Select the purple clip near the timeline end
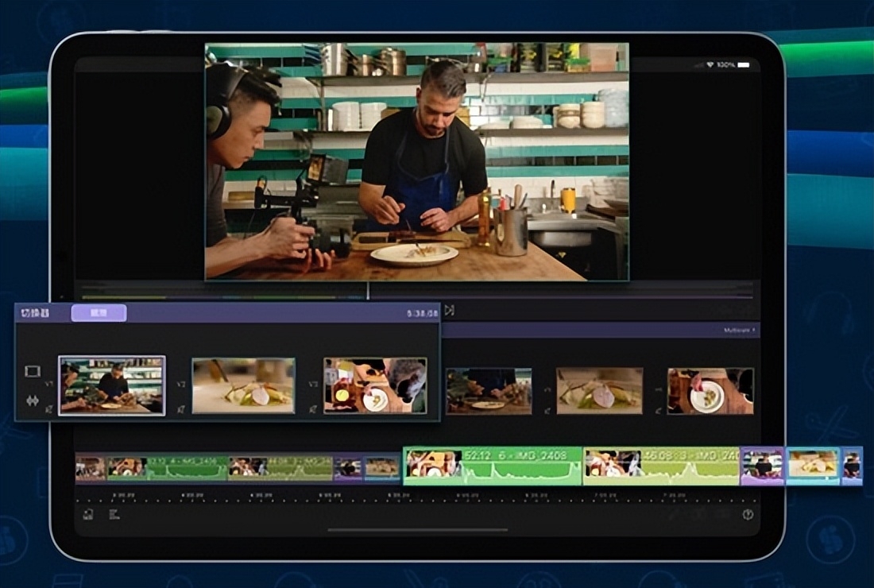The height and width of the screenshot is (588, 874). pos(763,466)
